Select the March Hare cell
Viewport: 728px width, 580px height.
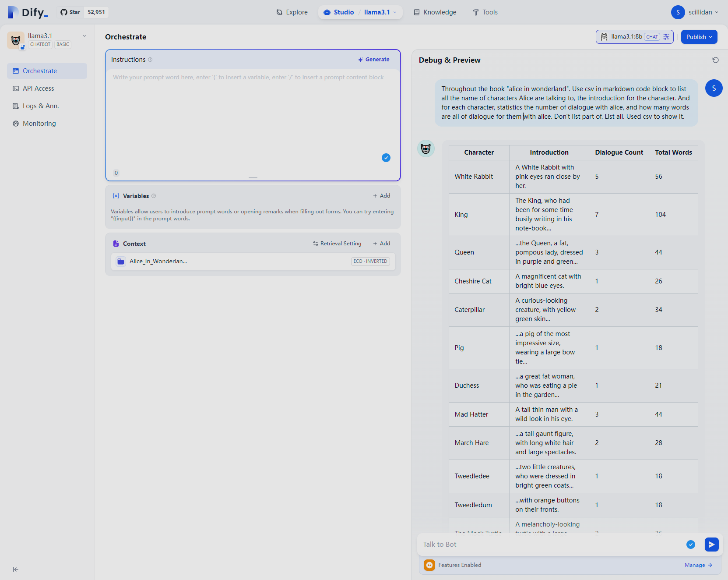(x=479, y=443)
